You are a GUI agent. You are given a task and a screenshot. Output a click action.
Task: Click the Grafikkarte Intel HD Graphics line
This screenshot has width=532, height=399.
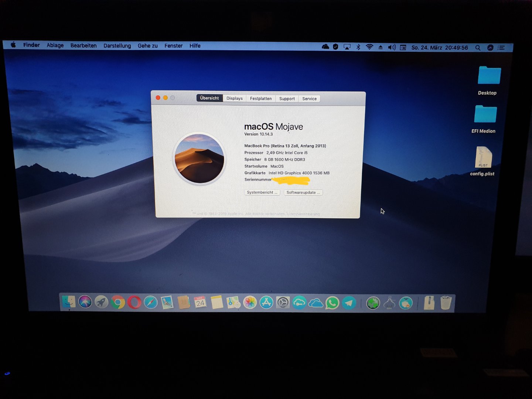[287, 173]
